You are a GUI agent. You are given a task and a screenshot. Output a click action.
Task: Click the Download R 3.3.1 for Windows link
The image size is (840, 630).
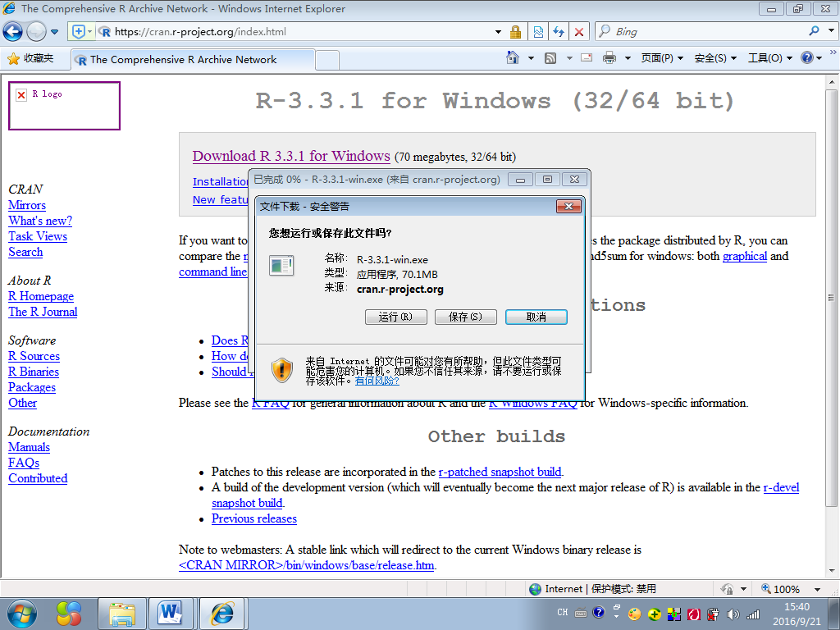coord(291,156)
